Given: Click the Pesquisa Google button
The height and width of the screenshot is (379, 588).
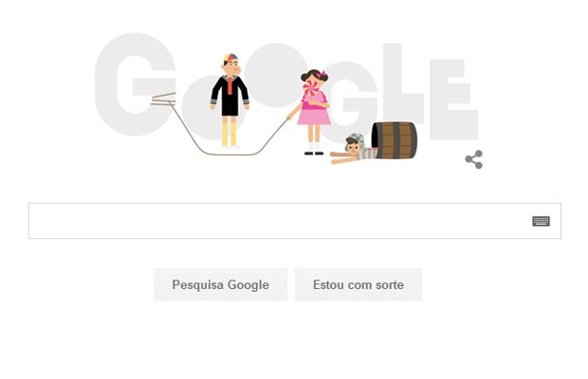Looking at the screenshot, I should [220, 284].
